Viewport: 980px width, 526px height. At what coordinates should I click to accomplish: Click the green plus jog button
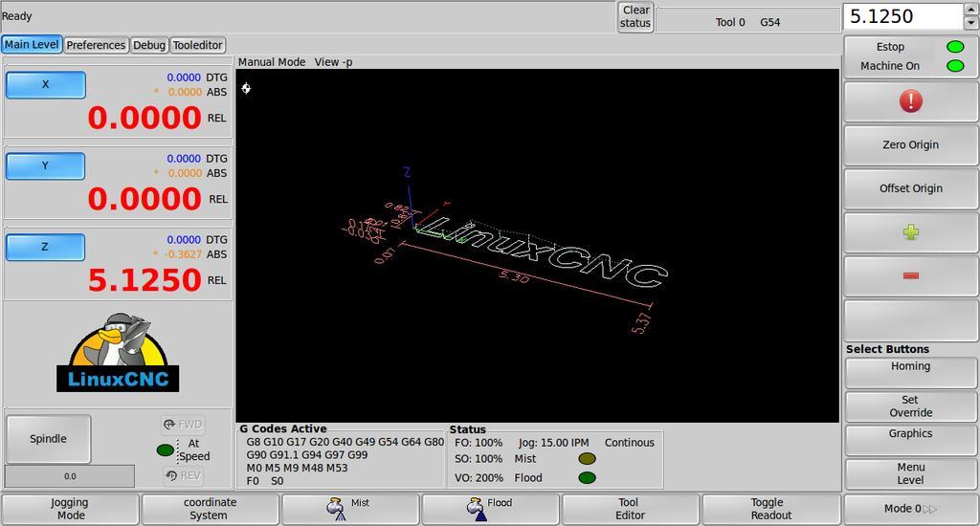coord(911,232)
